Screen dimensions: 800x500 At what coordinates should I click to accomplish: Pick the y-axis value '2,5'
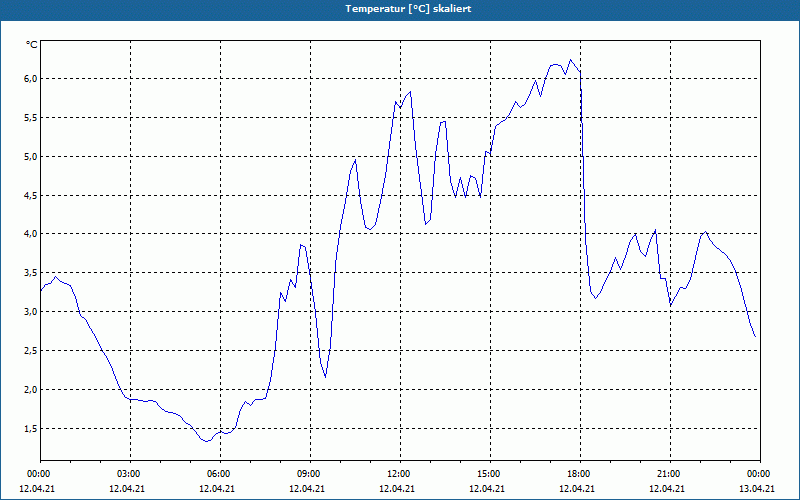click(x=31, y=351)
